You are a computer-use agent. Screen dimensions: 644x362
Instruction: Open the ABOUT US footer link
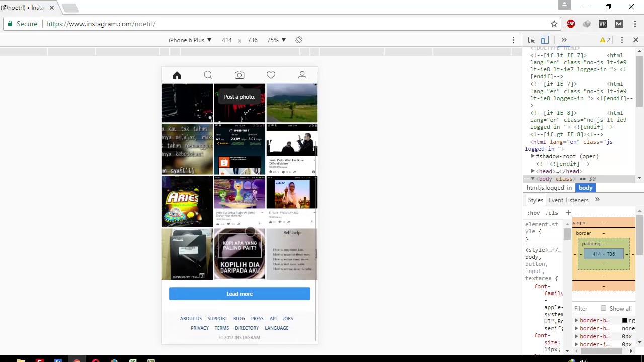tap(191, 318)
